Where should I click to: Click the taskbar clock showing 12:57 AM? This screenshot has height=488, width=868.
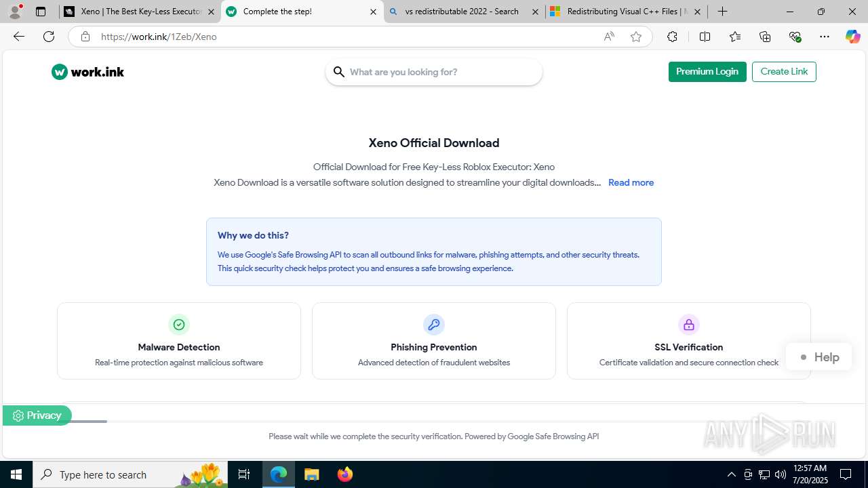click(x=810, y=474)
